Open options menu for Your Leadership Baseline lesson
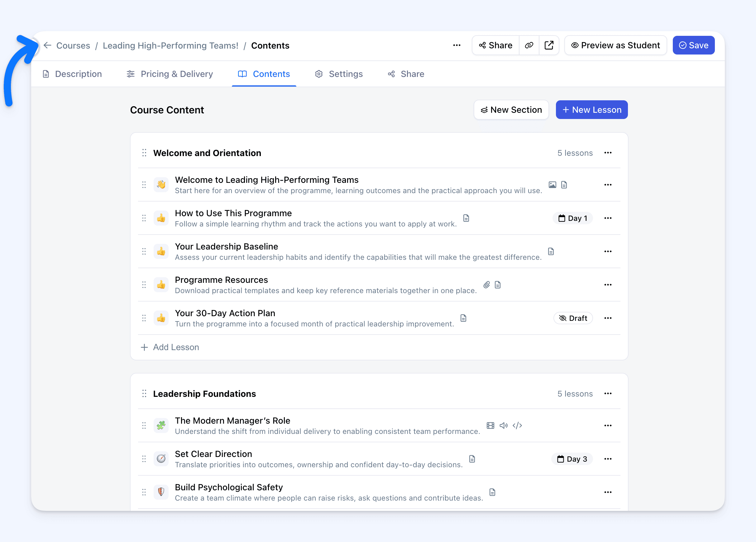 coord(608,251)
